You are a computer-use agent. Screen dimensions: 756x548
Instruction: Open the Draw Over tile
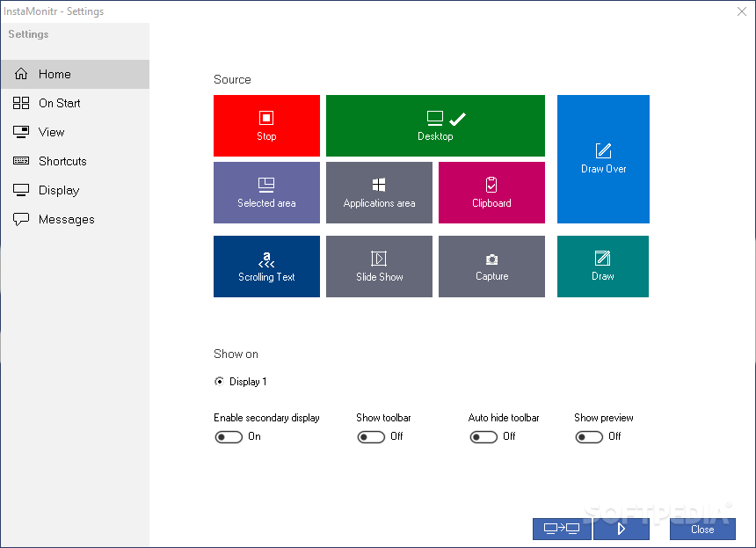pos(603,159)
